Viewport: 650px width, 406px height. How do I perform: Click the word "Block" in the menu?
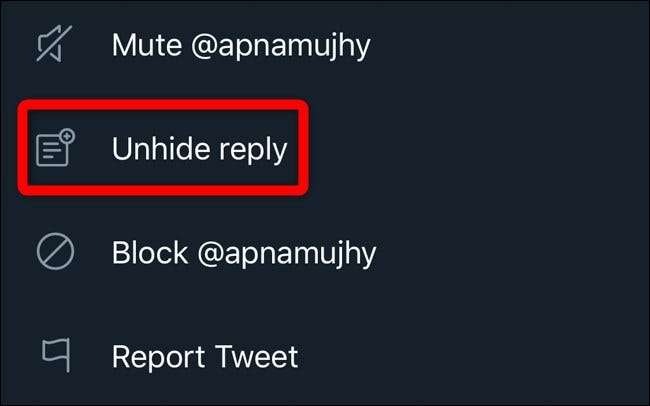(x=148, y=252)
